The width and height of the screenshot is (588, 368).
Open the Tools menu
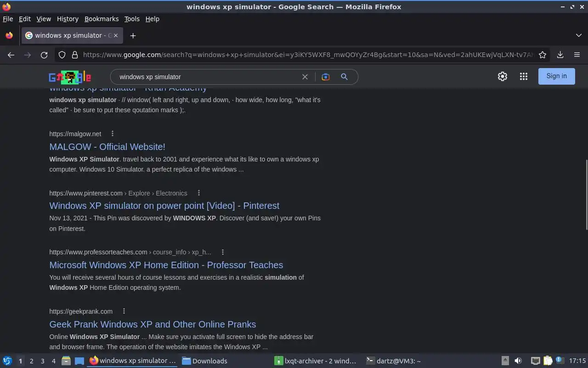(132, 19)
